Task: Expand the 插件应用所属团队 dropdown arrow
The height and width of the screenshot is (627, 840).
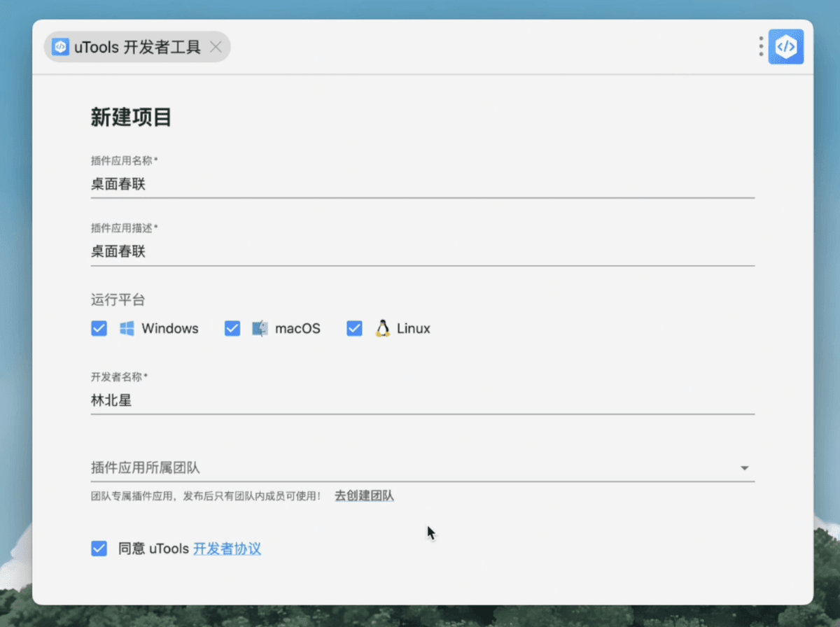Action: tap(745, 467)
